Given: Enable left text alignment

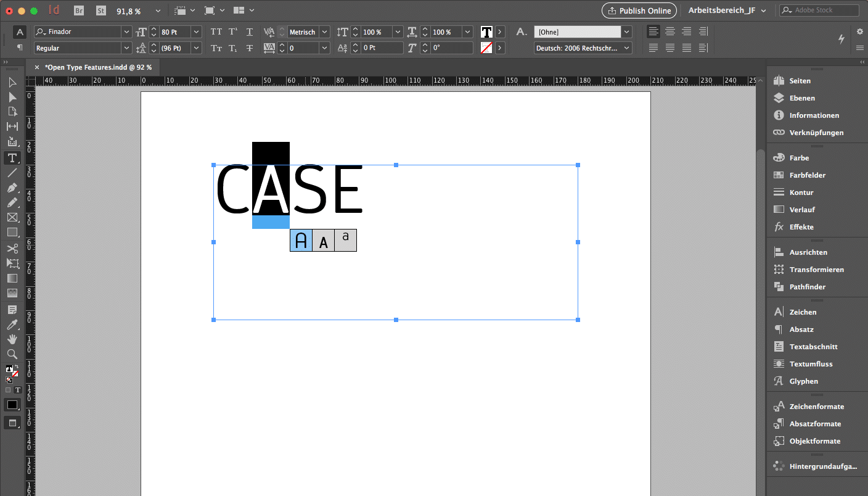Looking at the screenshot, I should pyautogui.click(x=653, y=31).
